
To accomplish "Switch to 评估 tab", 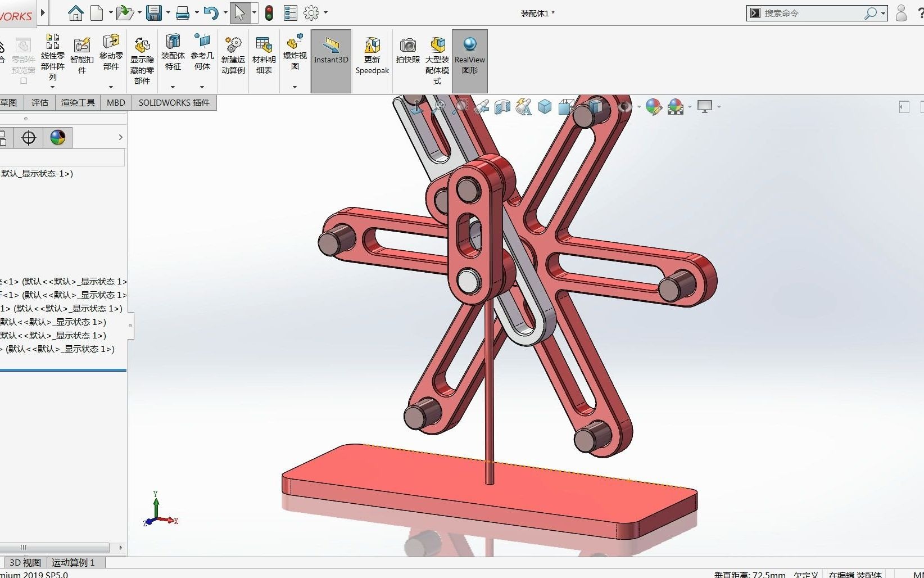I will coord(40,102).
